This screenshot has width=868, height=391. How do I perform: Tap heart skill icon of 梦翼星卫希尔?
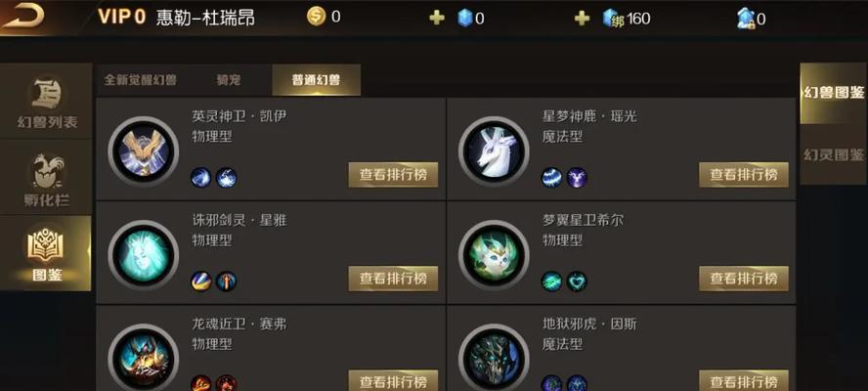577,282
